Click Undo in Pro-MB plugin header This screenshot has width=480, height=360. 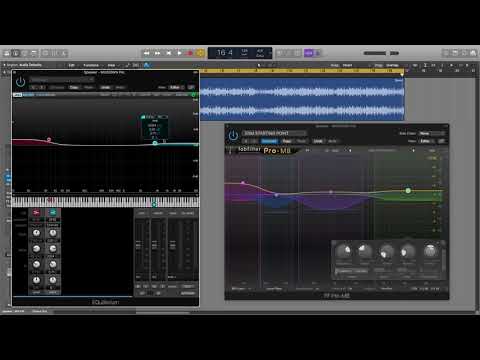click(318, 141)
